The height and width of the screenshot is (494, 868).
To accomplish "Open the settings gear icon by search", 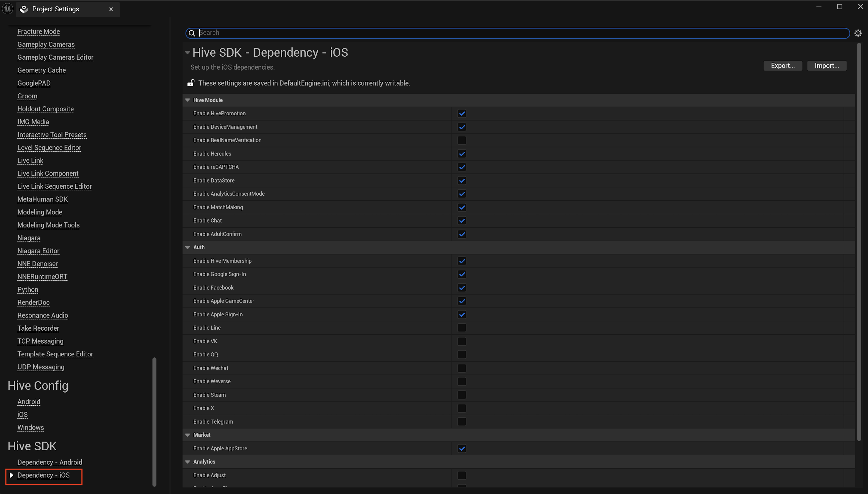I will click(858, 33).
